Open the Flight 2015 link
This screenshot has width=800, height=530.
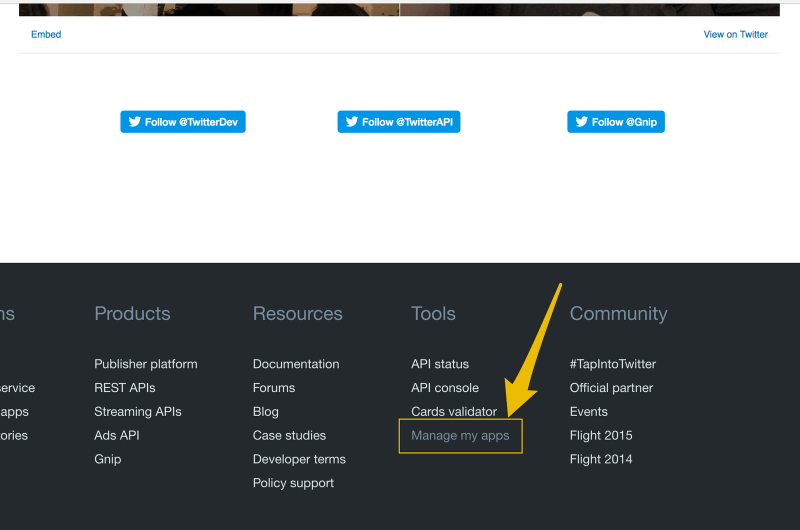pyautogui.click(x=601, y=436)
